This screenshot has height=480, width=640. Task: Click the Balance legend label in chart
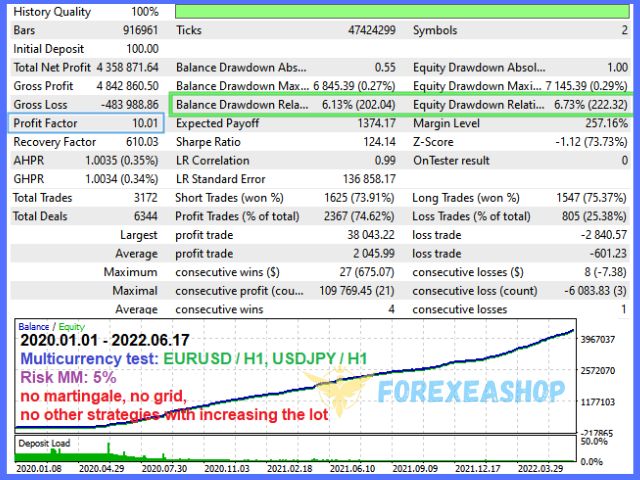(33, 327)
